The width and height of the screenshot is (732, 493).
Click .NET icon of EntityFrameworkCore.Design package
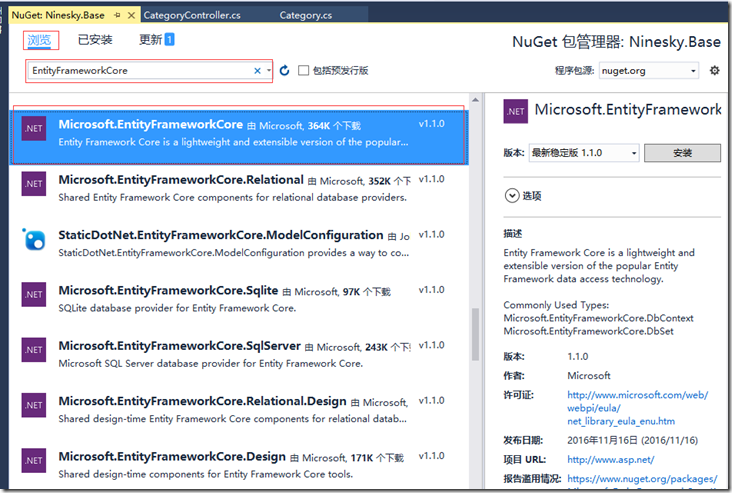coord(34,460)
